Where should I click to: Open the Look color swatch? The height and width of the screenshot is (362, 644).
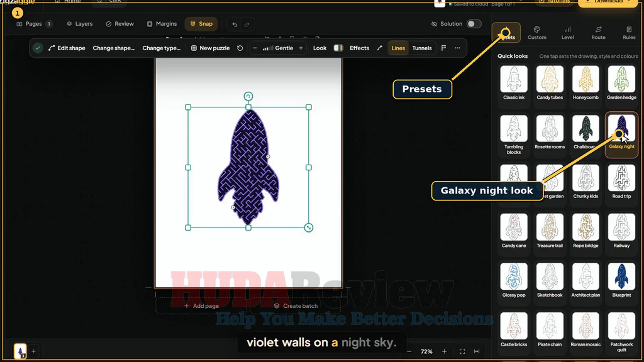(x=338, y=48)
